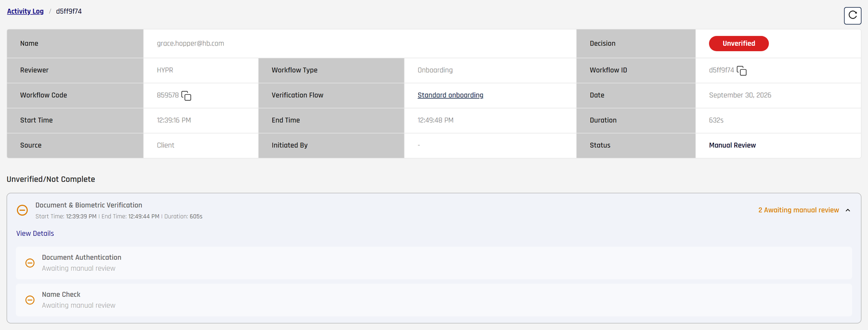This screenshot has width=868, height=330.
Task: Click the Document & Biometric Verification title
Action: (89, 205)
